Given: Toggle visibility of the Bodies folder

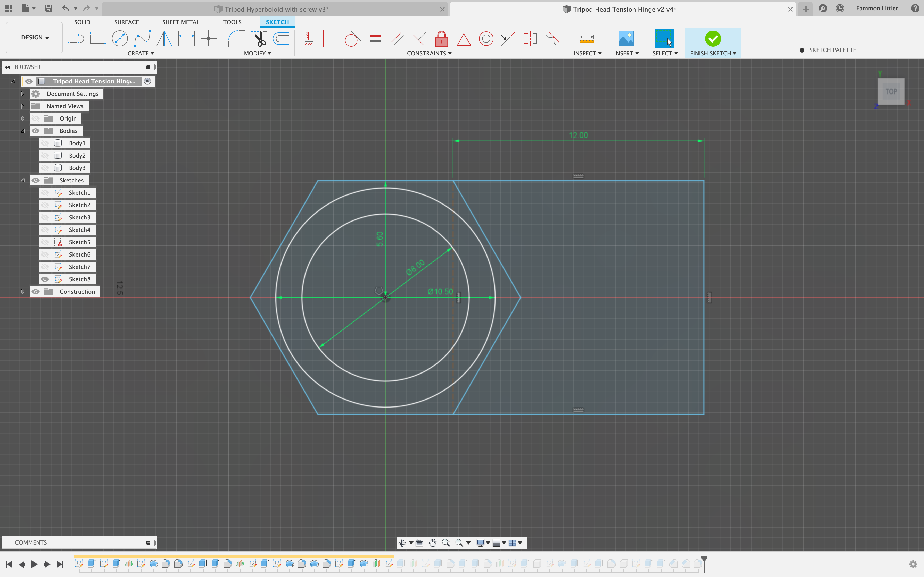Looking at the screenshot, I should (36, 131).
